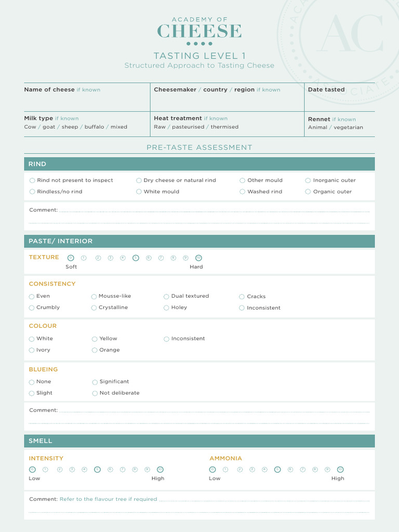399x532 pixels.
Task: Select 'Rind not present to inspect' option
Action: click(32, 180)
